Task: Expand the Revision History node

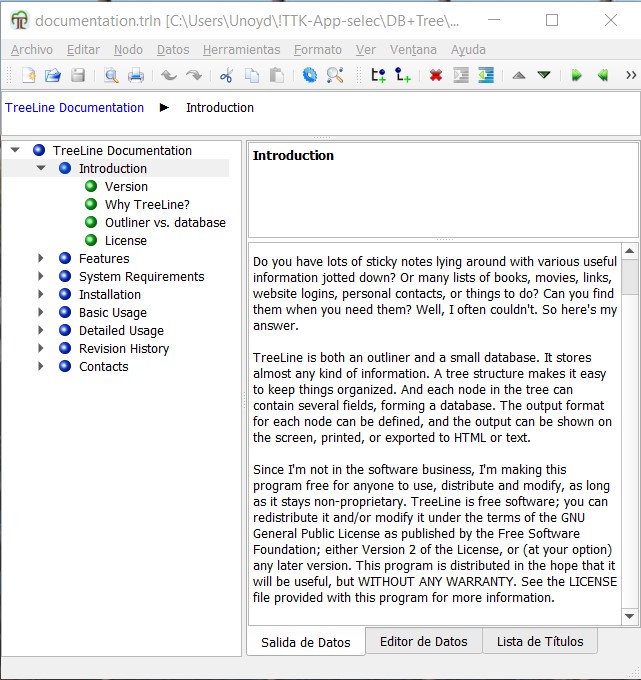Action: tap(41, 349)
